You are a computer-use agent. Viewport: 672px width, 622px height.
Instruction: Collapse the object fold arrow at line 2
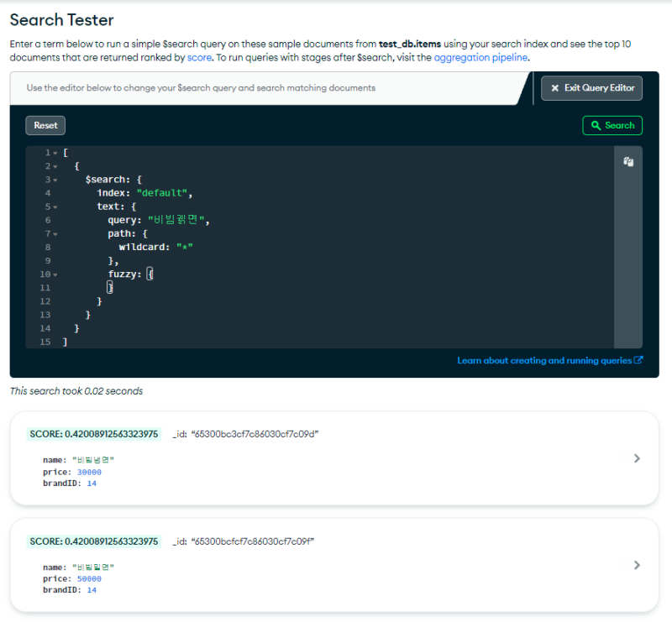[x=55, y=166]
